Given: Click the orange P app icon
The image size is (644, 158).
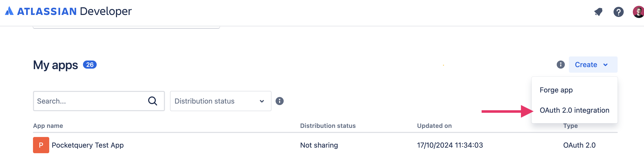Looking at the screenshot, I should pyautogui.click(x=41, y=145).
